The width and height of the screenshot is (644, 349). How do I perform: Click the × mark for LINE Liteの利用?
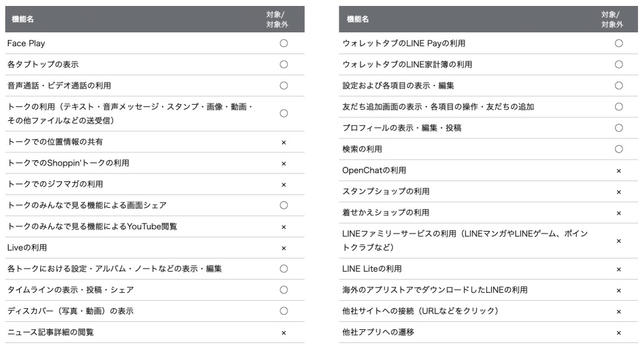(618, 269)
